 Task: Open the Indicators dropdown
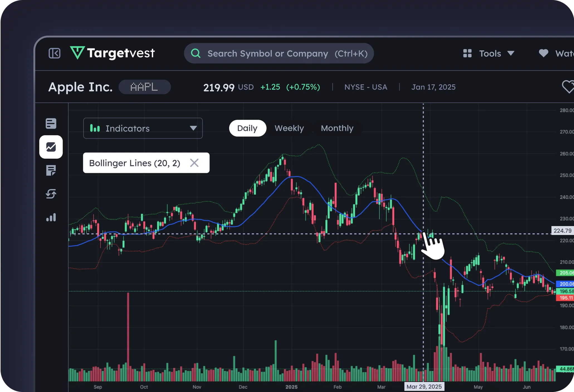pyautogui.click(x=143, y=128)
